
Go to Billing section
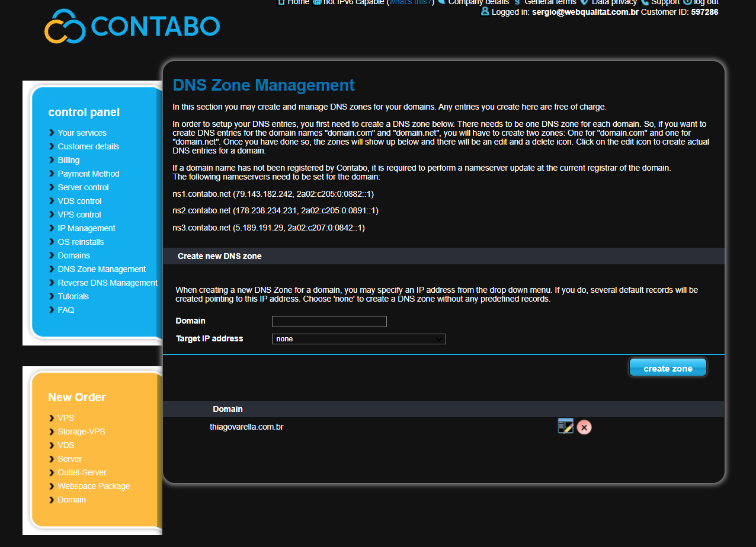tap(69, 160)
